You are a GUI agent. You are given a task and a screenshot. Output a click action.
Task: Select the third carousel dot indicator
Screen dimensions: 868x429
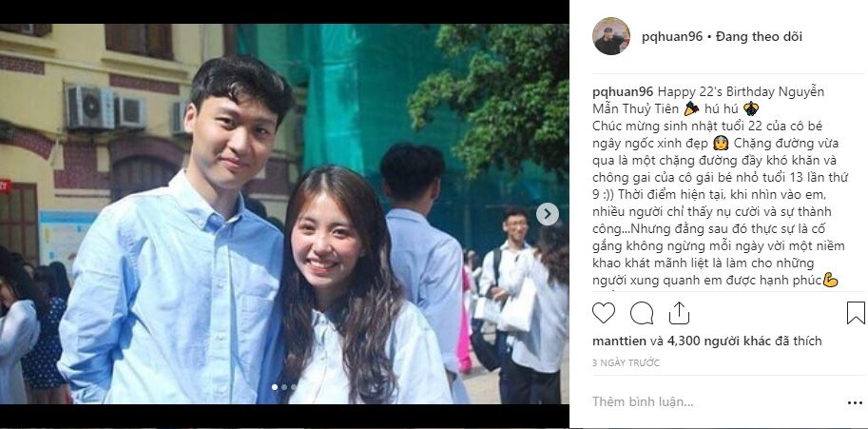(x=294, y=387)
